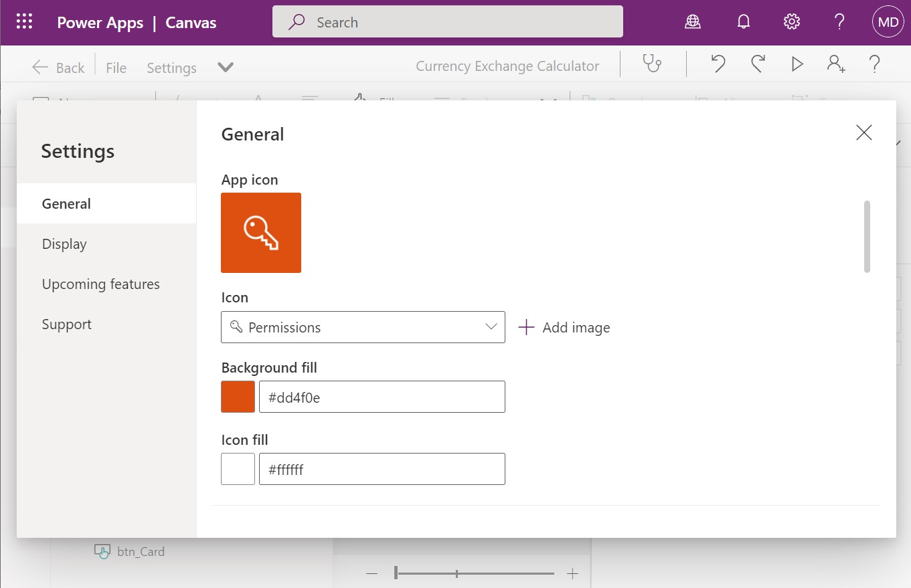Undo the last action

click(x=718, y=64)
